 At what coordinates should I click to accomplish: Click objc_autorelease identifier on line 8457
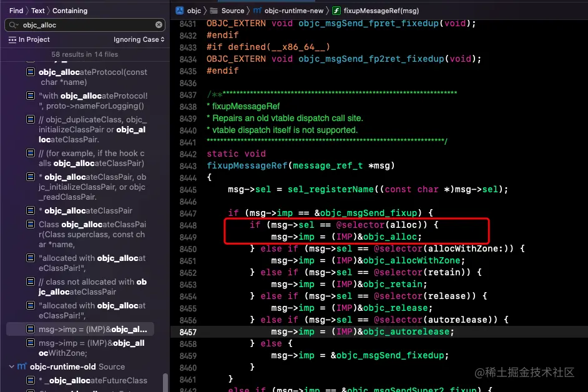(406, 331)
